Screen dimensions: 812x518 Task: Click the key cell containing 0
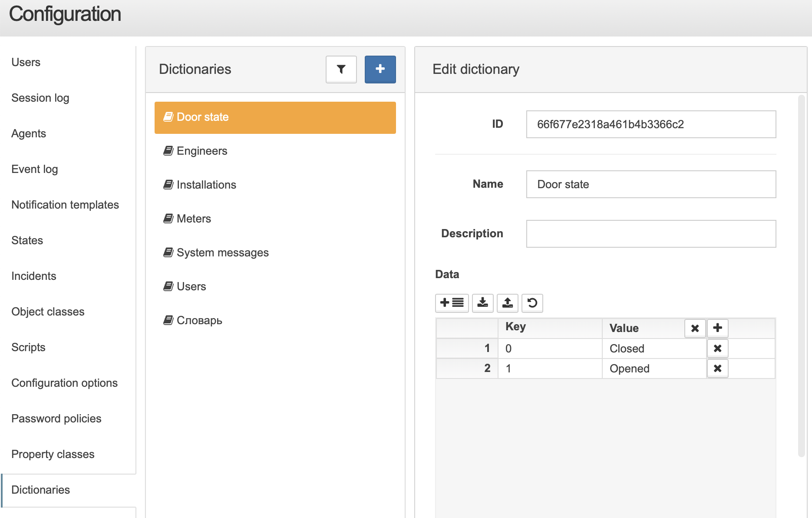pos(550,349)
